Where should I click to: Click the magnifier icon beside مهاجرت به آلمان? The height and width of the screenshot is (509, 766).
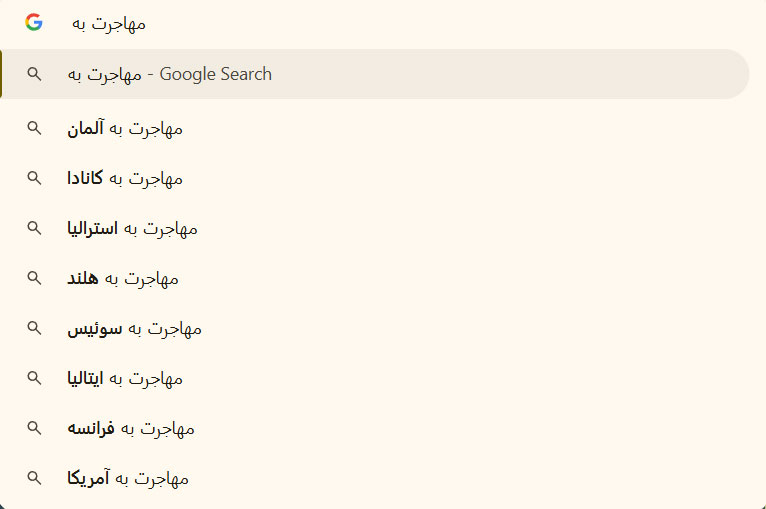pos(34,128)
